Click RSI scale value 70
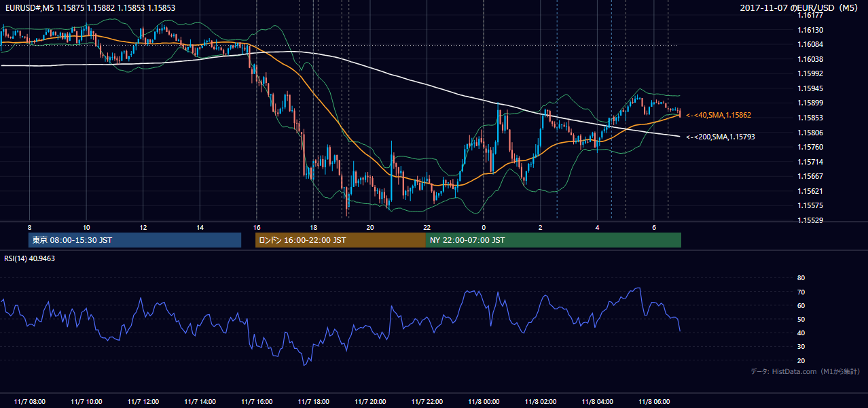Screen dimensions: 868x408 click(801, 292)
